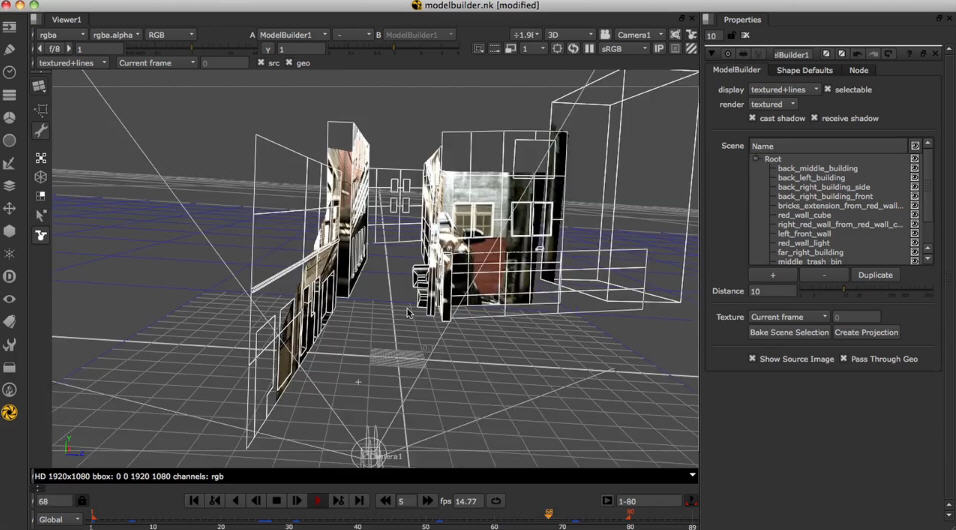Toggle the geo checkbox in viewer bar

[289, 62]
